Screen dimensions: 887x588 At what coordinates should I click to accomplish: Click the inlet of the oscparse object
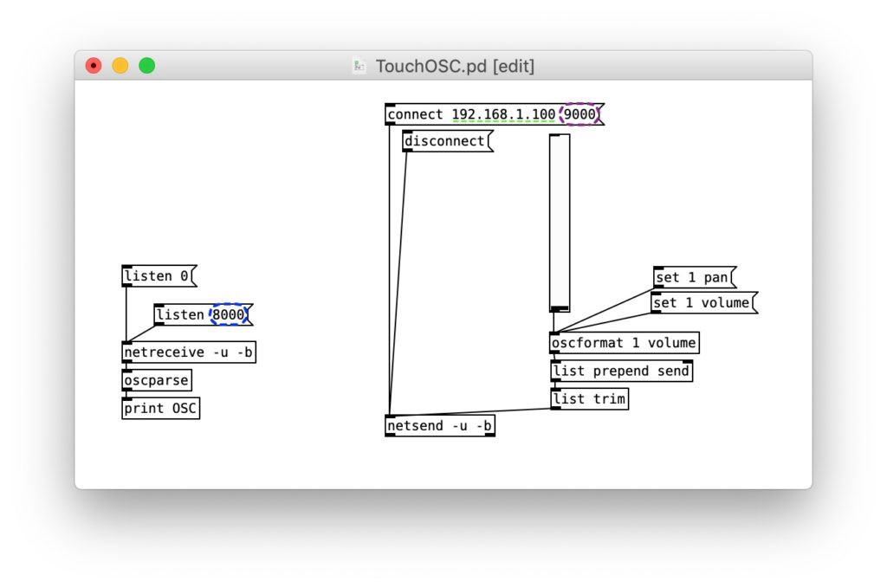127,372
